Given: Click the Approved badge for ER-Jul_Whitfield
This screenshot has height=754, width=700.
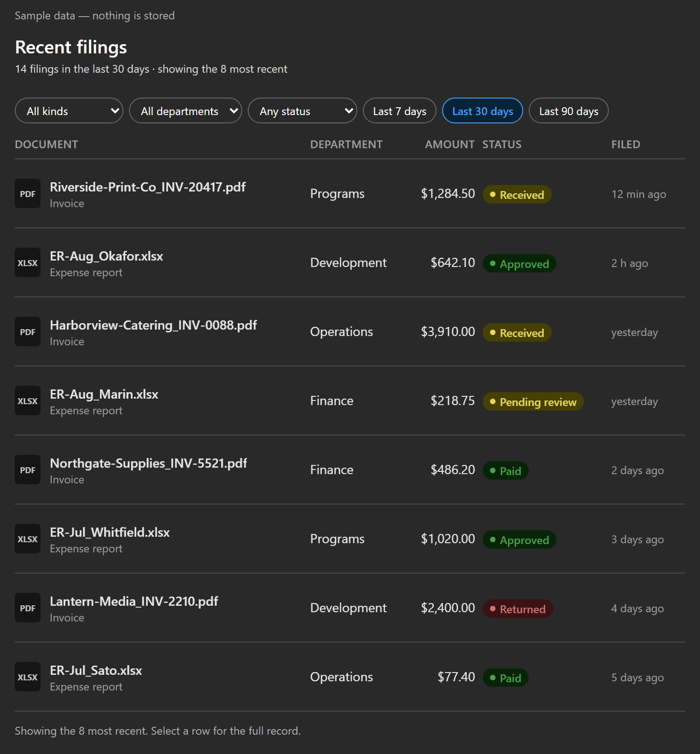Looking at the screenshot, I should point(519,540).
